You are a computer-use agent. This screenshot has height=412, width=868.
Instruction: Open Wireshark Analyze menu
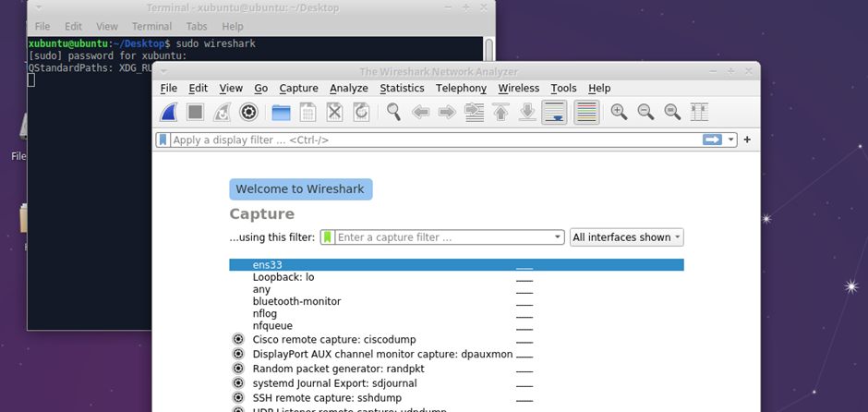tap(349, 88)
